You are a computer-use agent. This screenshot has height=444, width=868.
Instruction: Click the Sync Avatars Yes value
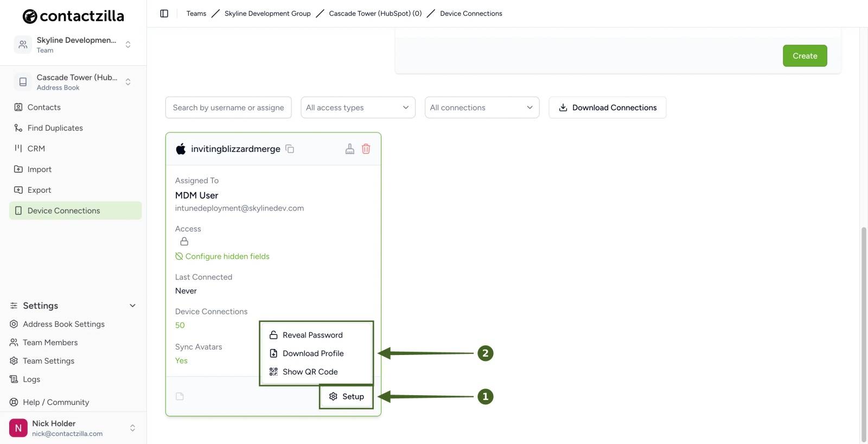click(x=181, y=360)
